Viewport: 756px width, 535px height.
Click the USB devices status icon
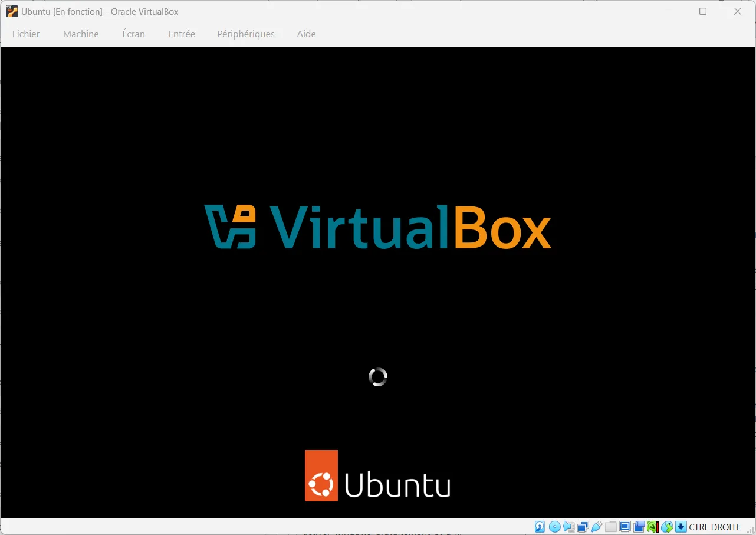click(x=597, y=526)
